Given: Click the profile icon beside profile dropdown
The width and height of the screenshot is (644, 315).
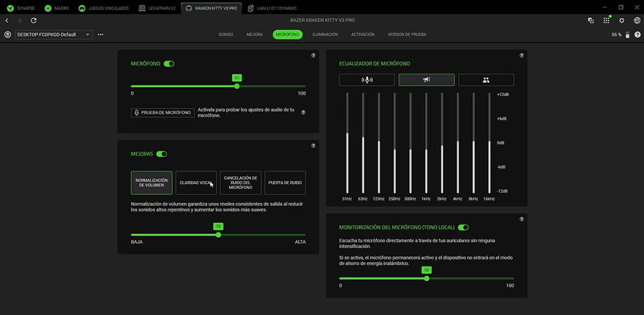Looking at the screenshot, I should (7, 35).
